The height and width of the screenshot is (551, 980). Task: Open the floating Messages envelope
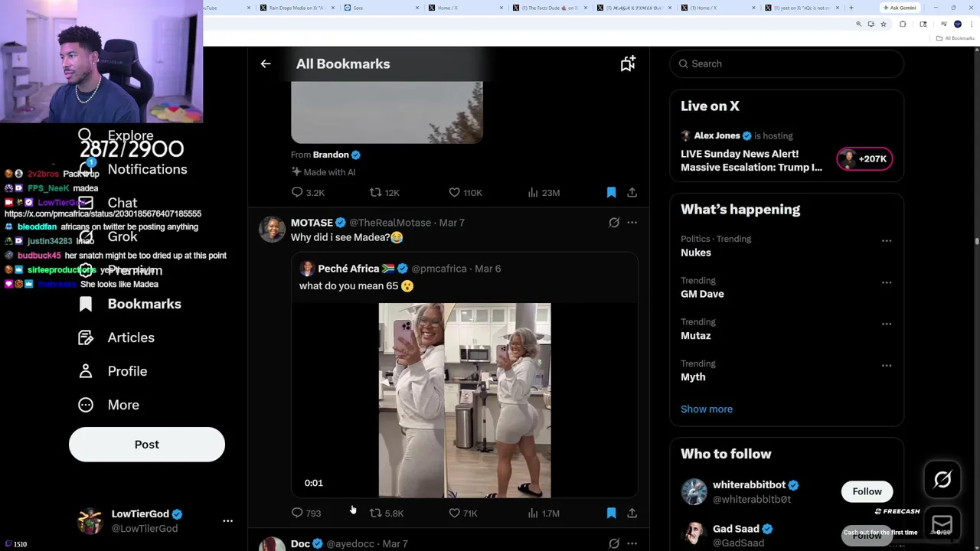942,524
